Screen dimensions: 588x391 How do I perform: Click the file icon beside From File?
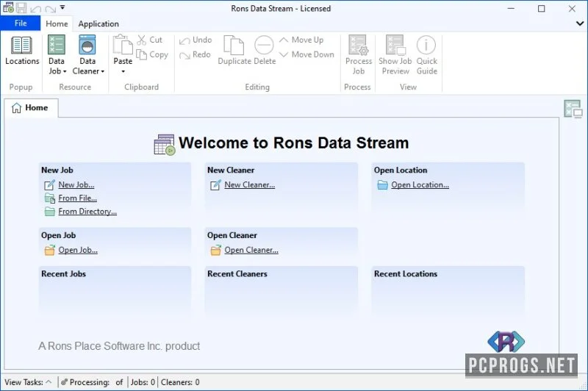coord(50,198)
